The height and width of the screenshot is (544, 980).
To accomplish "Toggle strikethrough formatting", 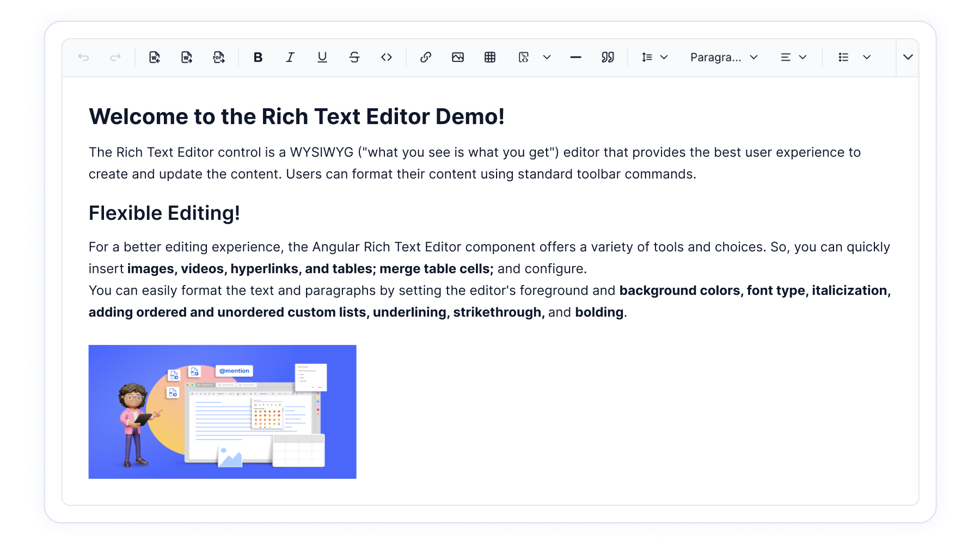I will 354,57.
